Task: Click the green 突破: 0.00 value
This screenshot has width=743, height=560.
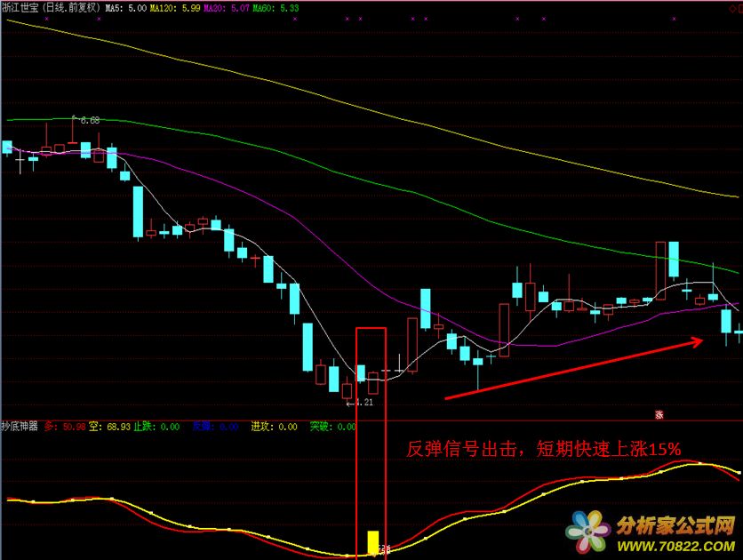Action: pyautogui.click(x=333, y=427)
